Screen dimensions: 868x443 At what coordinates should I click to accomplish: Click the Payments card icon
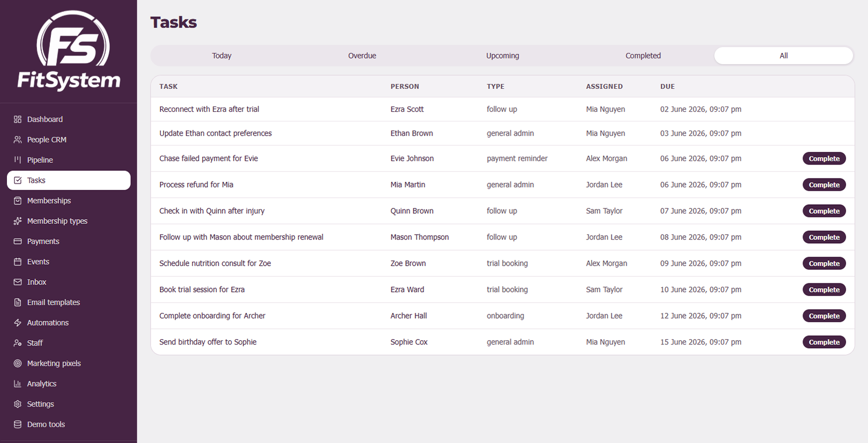click(x=18, y=242)
